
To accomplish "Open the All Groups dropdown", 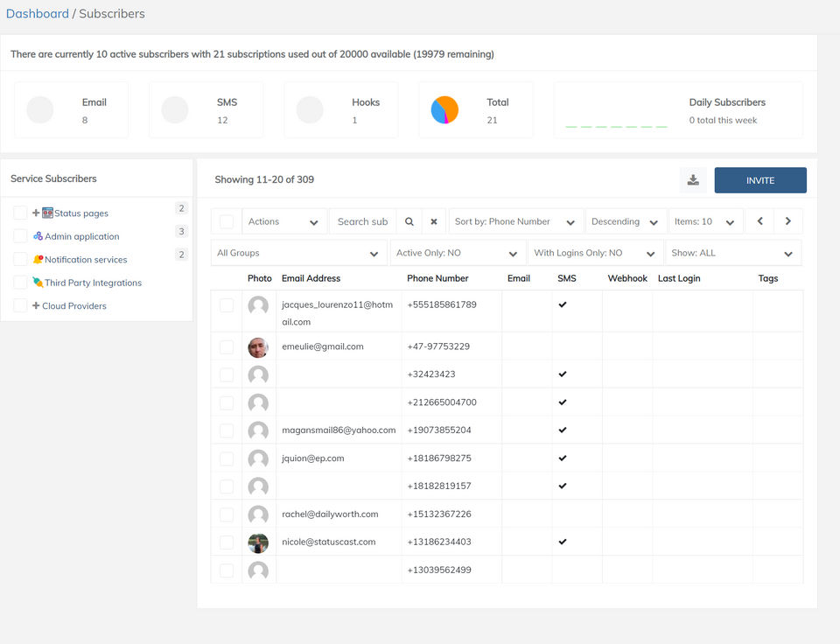I will 299,253.
